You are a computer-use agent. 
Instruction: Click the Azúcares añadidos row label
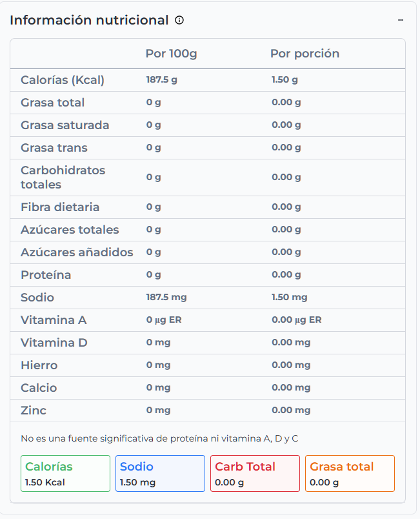tap(77, 252)
